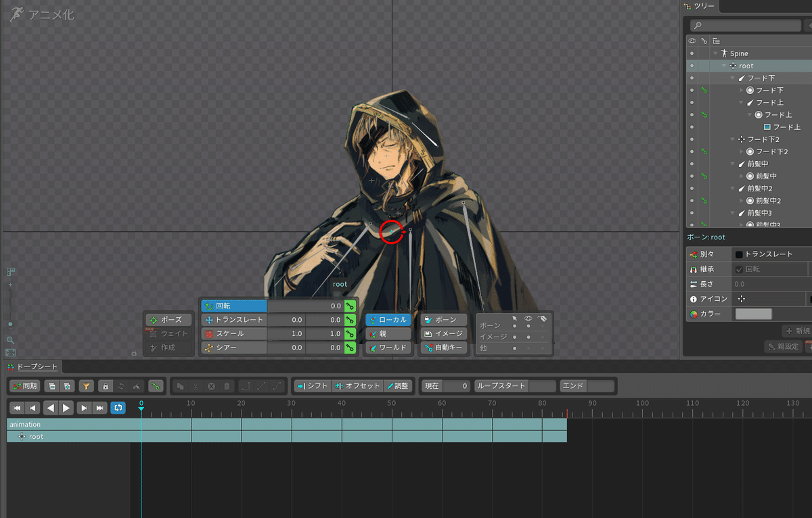Step to previous keyframe button
The height and width of the screenshot is (518, 812).
pyautogui.click(x=32, y=407)
